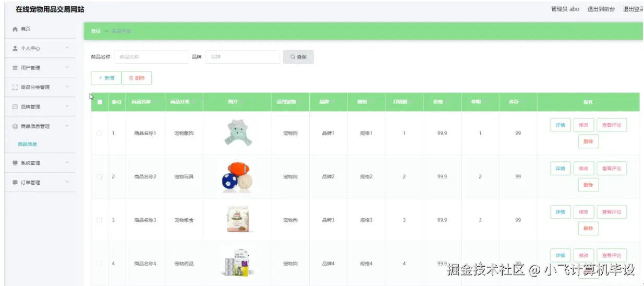Image resolution: width=644 pixels, height=286 pixels.
Task: Click the bracket icon beside 商品分类管理
Action: click(15, 88)
